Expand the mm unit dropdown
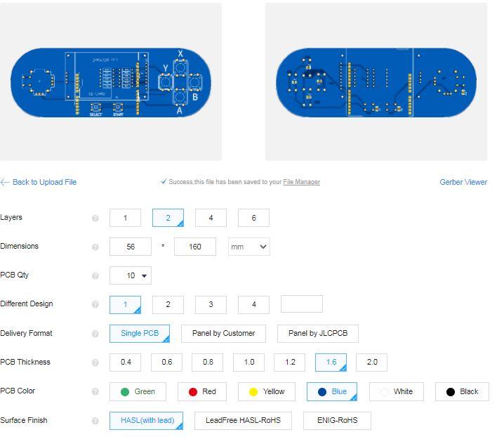The width and height of the screenshot is (504, 437). click(249, 247)
